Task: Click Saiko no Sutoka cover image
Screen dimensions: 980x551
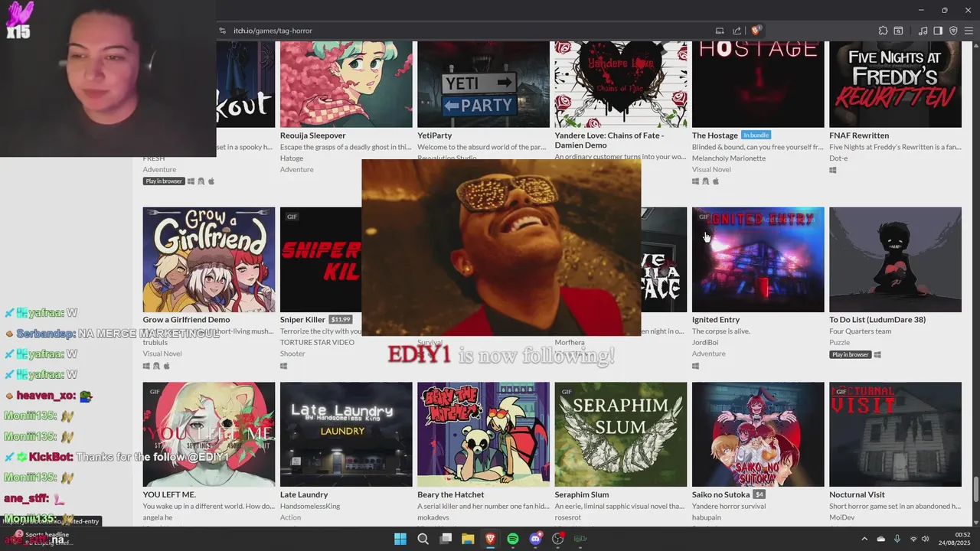Action: pyautogui.click(x=758, y=435)
